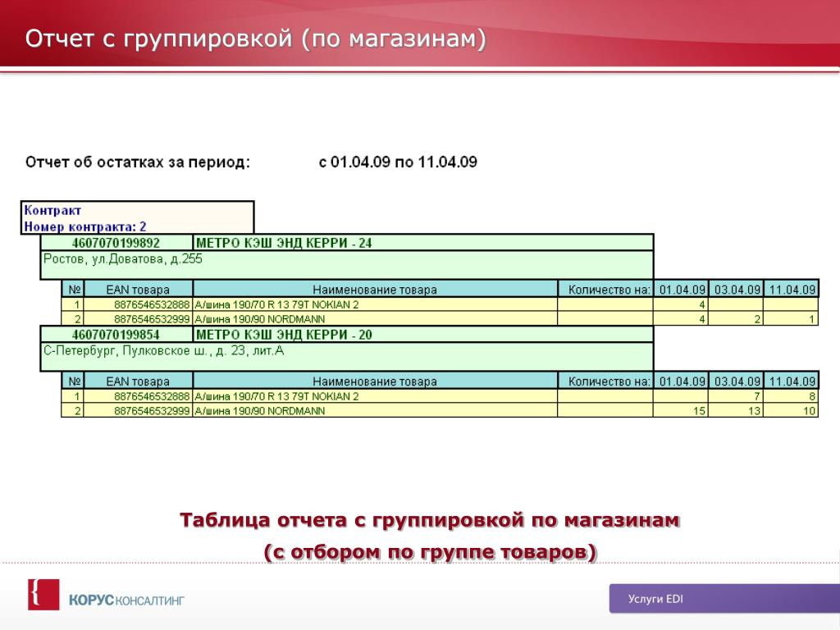Click caption Таблица отчета с группировкой по магазинам

click(430, 520)
